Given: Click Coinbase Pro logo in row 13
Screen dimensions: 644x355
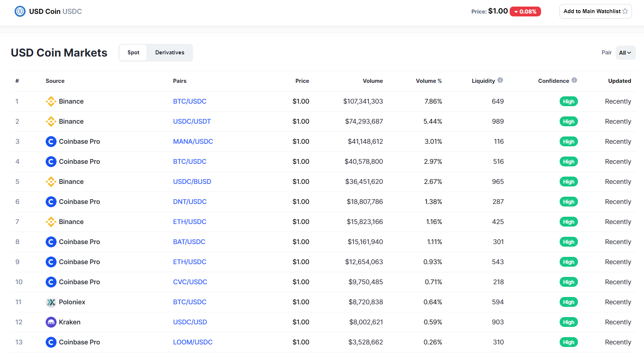Looking at the screenshot, I should [x=51, y=342].
